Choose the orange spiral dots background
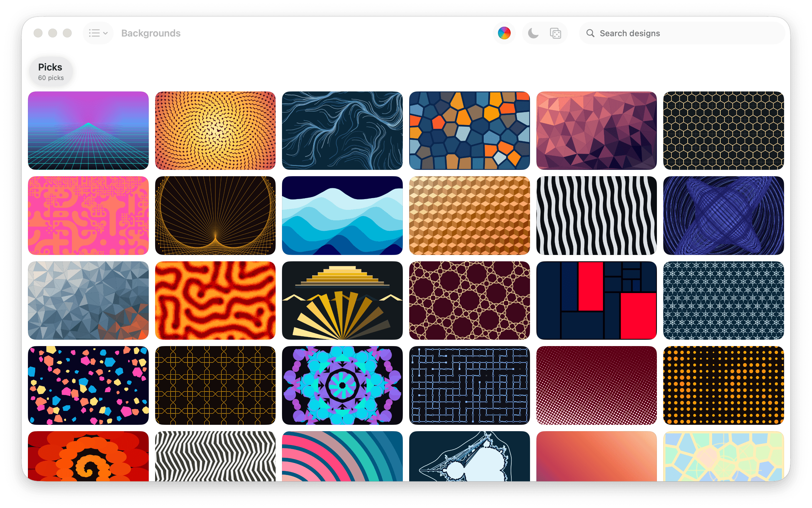The height and width of the screenshot is (508, 812). [x=215, y=130]
